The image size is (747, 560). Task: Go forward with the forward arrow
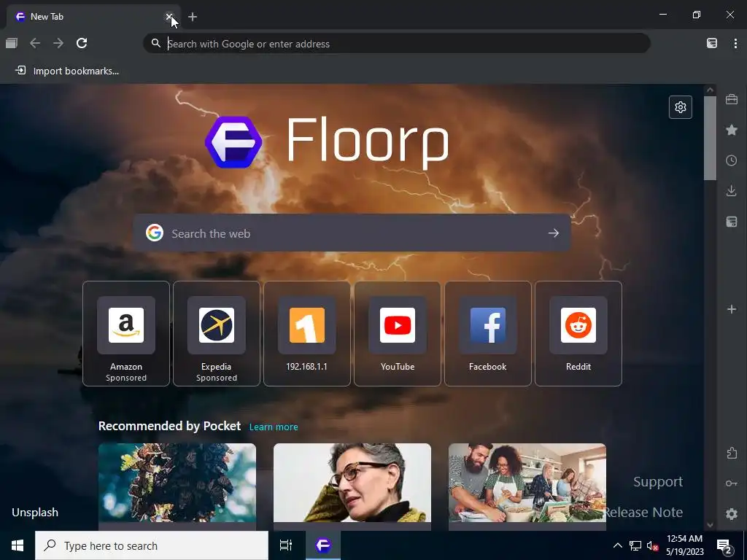coord(58,43)
